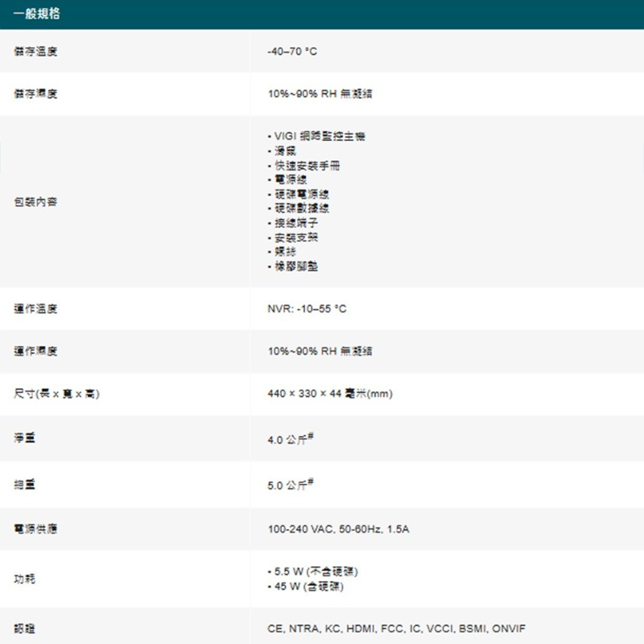The image size is (644, 644).
Task: Select the 儲存溫度 row label
Action: (35, 52)
